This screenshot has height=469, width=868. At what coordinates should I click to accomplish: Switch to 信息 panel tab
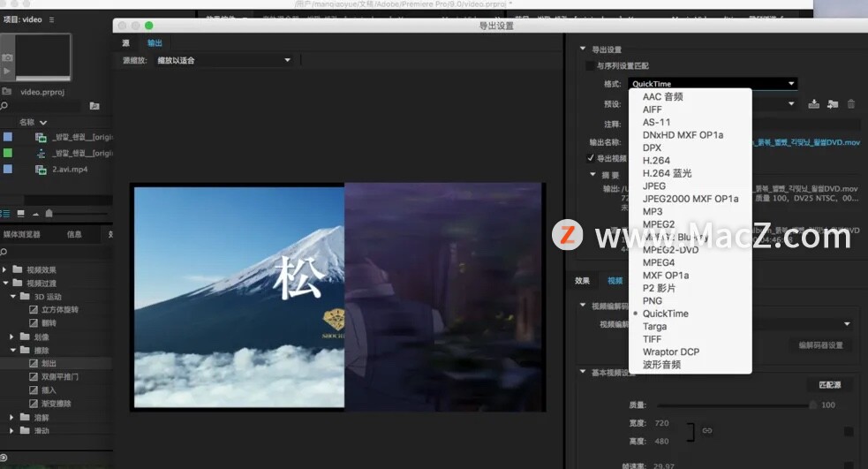point(74,234)
